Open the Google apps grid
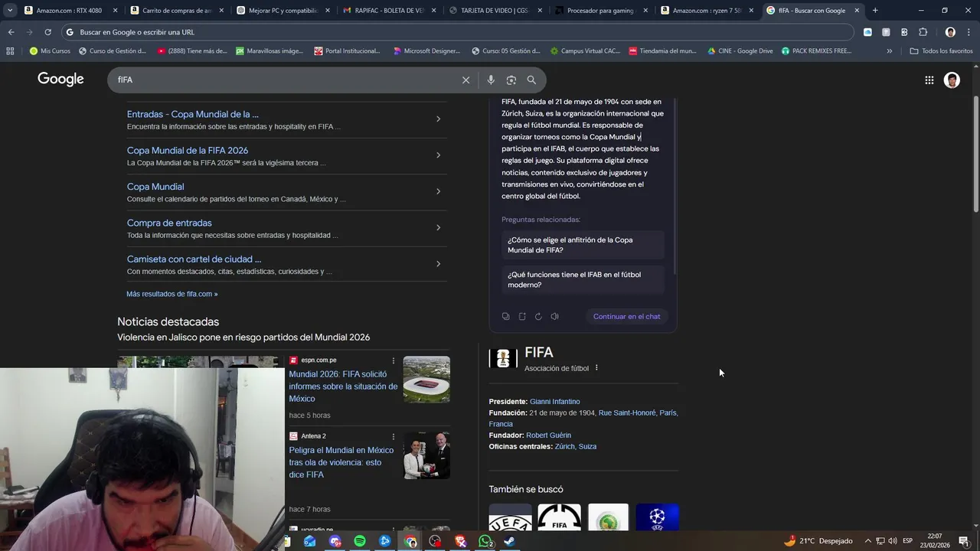 (x=929, y=80)
